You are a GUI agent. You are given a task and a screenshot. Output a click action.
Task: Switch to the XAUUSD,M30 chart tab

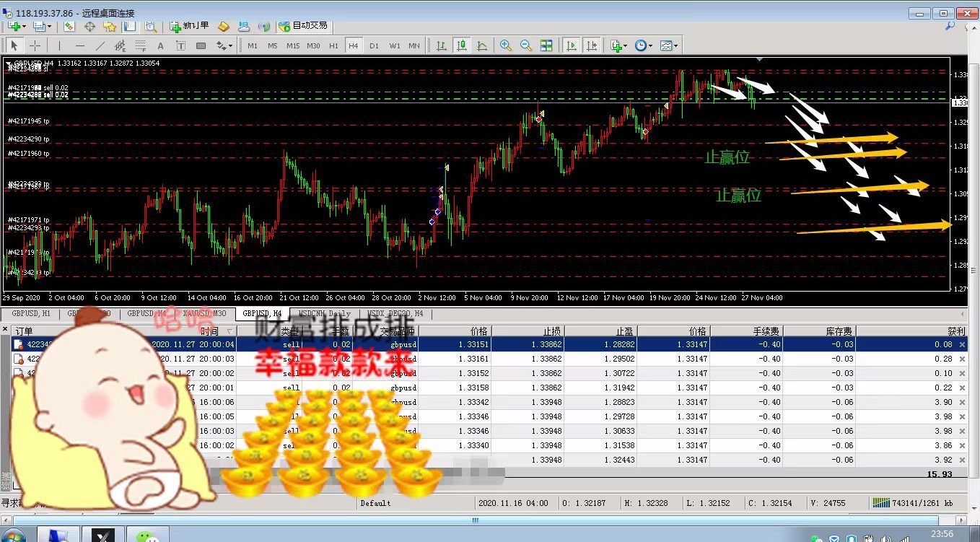(204, 314)
